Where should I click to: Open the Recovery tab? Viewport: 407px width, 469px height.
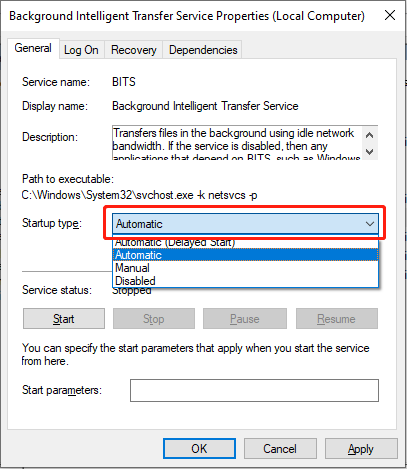click(x=134, y=50)
